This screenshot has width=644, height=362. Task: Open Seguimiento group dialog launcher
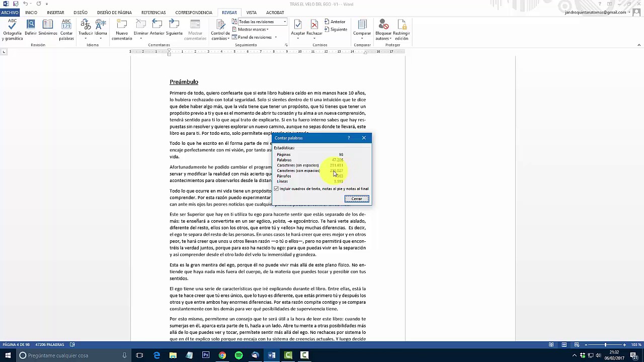(286, 45)
